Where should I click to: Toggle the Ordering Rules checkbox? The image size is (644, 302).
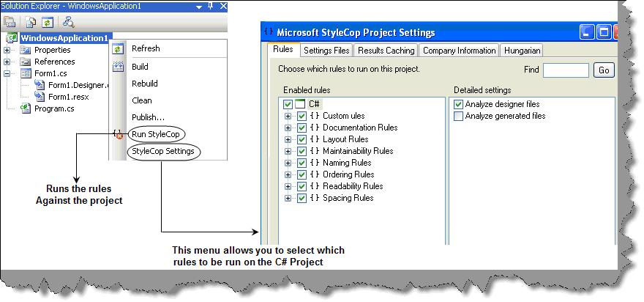(x=302, y=174)
